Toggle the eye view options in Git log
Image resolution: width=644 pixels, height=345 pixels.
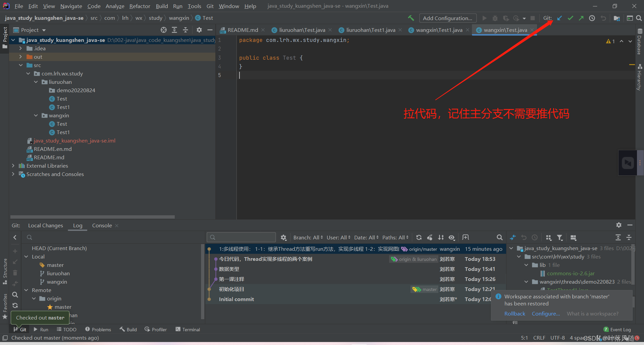(452, 237)
